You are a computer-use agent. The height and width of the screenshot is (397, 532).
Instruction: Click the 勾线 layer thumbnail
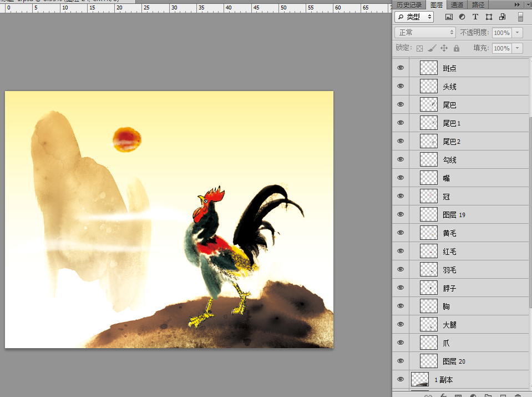point(429,159)
